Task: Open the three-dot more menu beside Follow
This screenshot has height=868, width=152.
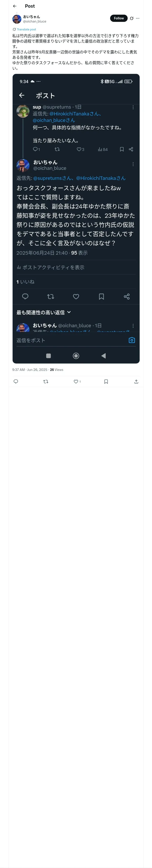Action: point(138,18)
